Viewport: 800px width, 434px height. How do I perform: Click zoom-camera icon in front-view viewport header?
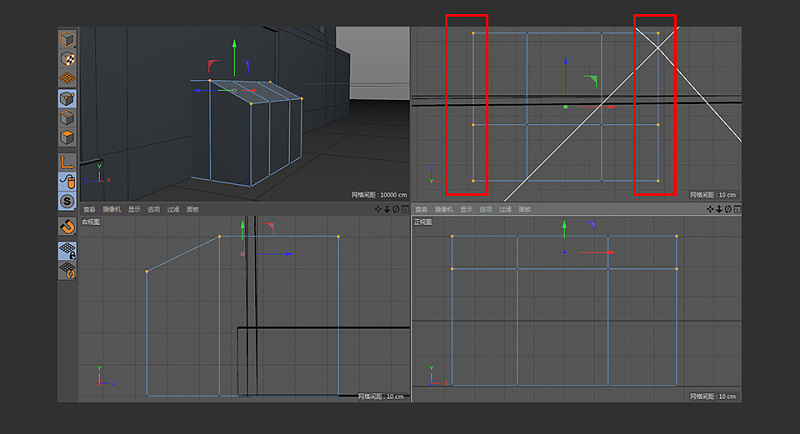719,209
